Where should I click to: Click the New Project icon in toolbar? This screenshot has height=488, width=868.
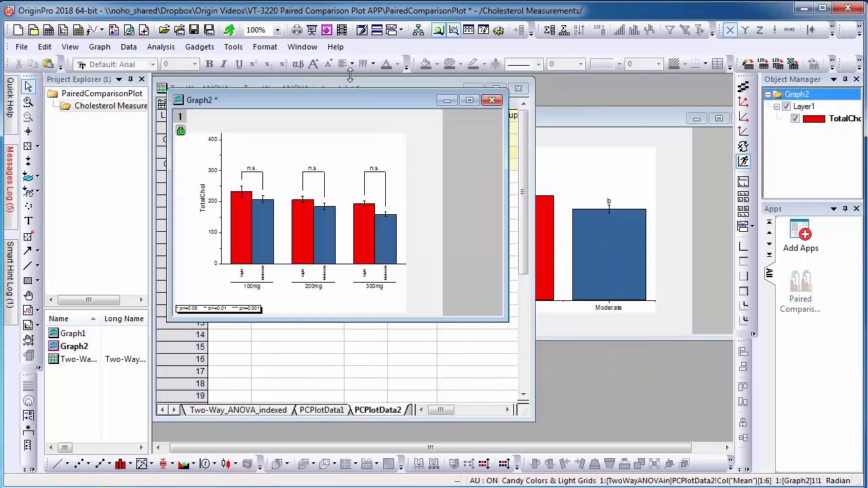pyautogui.click(x=18, y=30)
